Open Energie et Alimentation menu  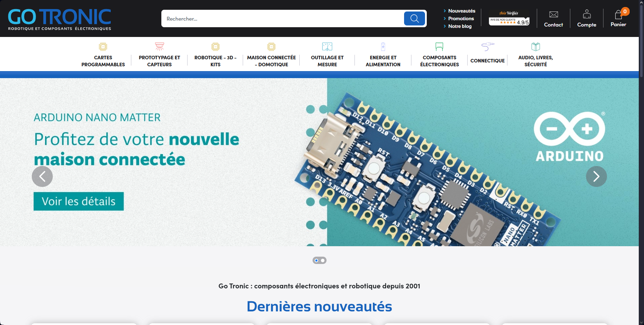383,61
